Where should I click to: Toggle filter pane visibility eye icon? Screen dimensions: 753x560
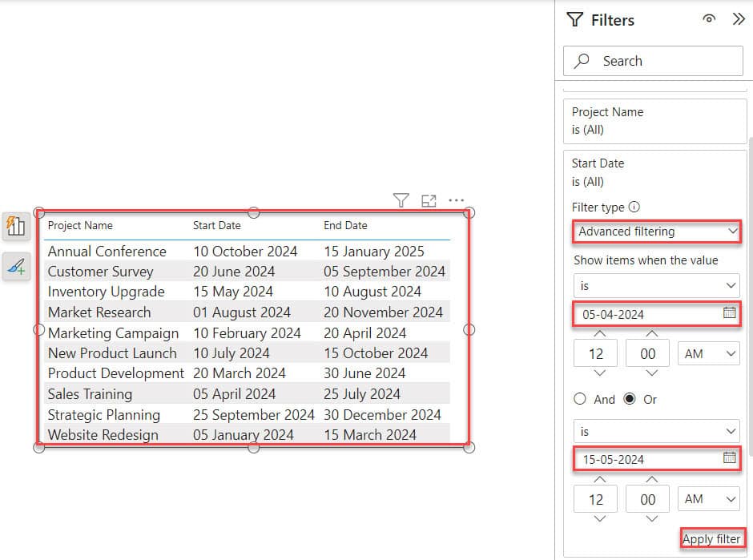tap(709, 18)
